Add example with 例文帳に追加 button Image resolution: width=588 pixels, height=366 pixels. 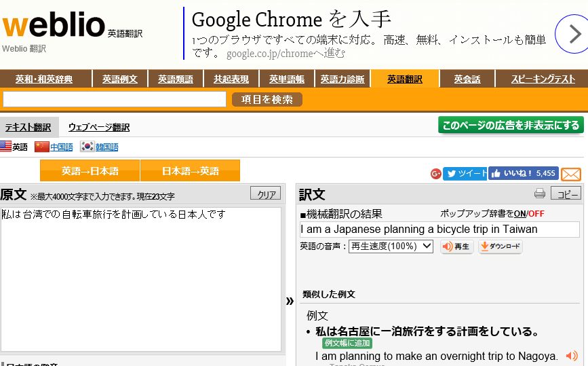(347, 343)
